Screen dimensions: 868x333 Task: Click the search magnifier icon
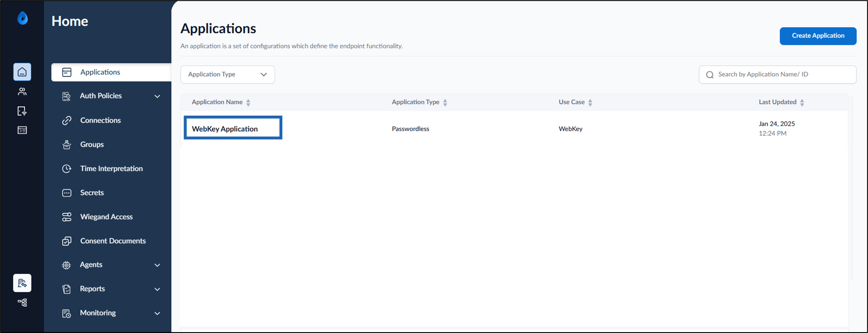(x=710, y=75)
